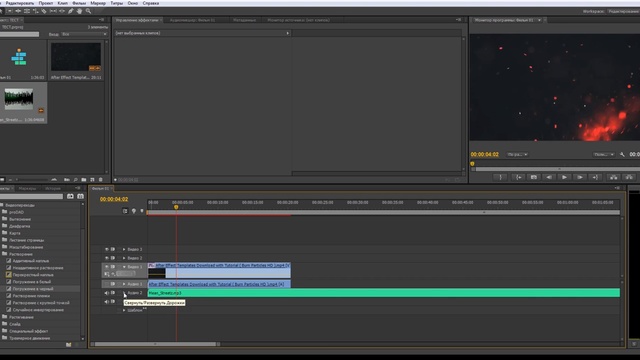The width and height of the screenshot is (640, 360).
Task: Hide the Видео 1 track eye
Action: click(x=107, y=267)
